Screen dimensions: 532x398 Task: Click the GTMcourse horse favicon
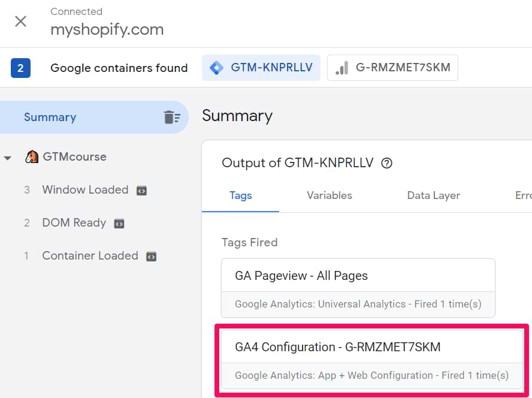coord(32,156)
